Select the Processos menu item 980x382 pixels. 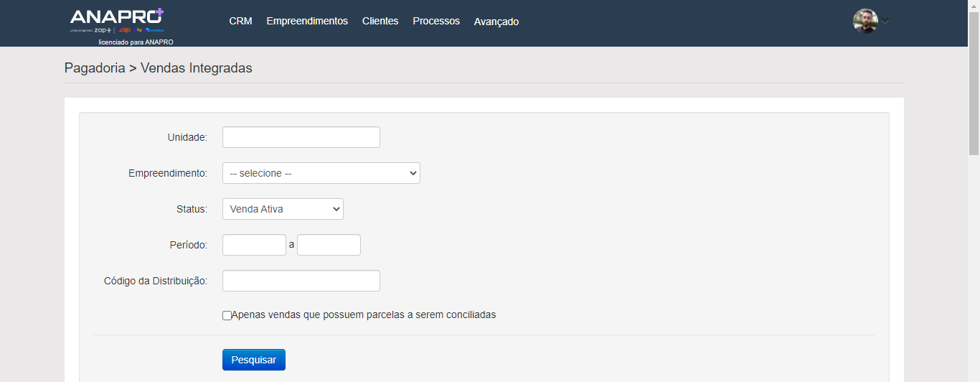coord(436,22)
